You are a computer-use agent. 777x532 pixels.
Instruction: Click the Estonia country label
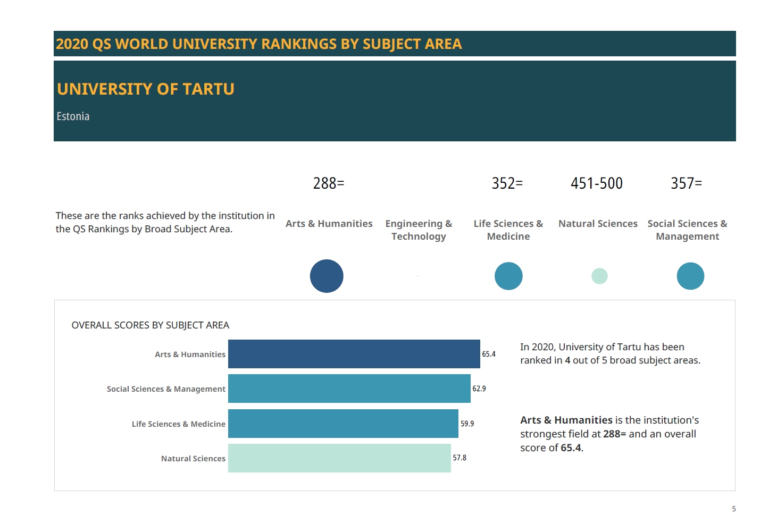point(73,116)
